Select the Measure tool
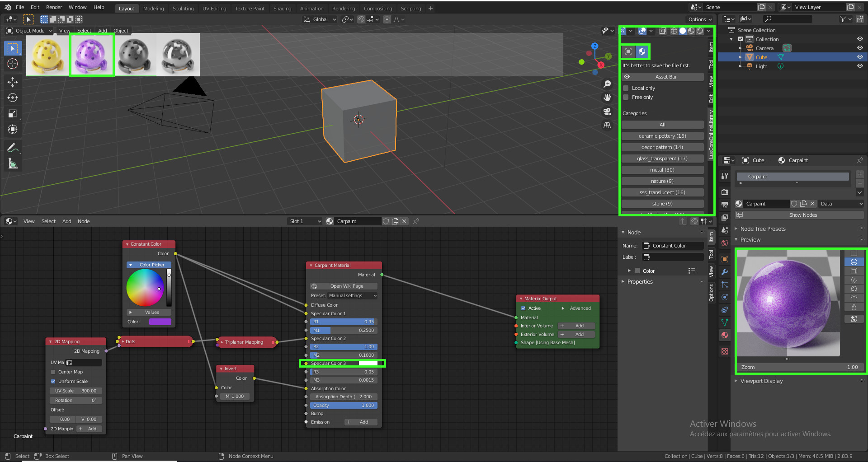 tap(13, 164)
